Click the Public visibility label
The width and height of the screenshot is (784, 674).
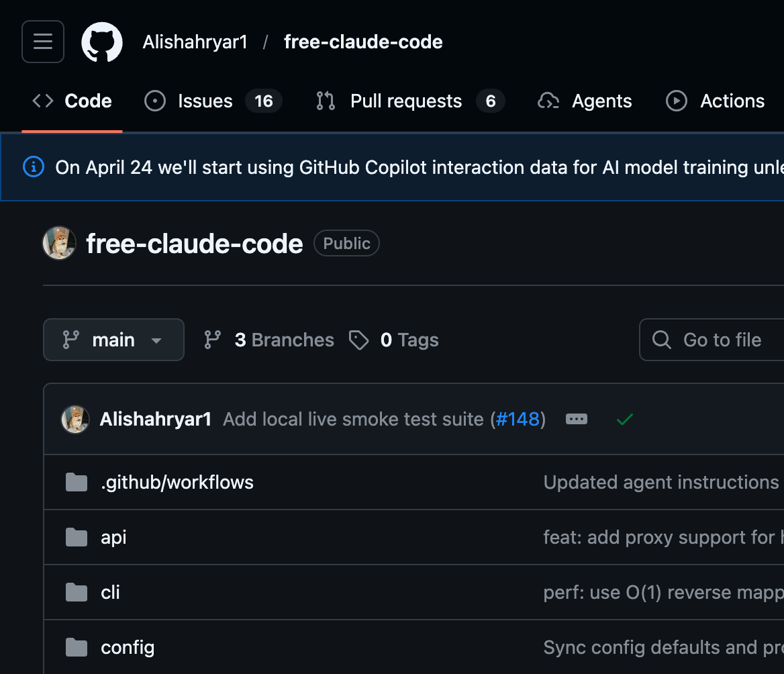[x=346, y=243]
